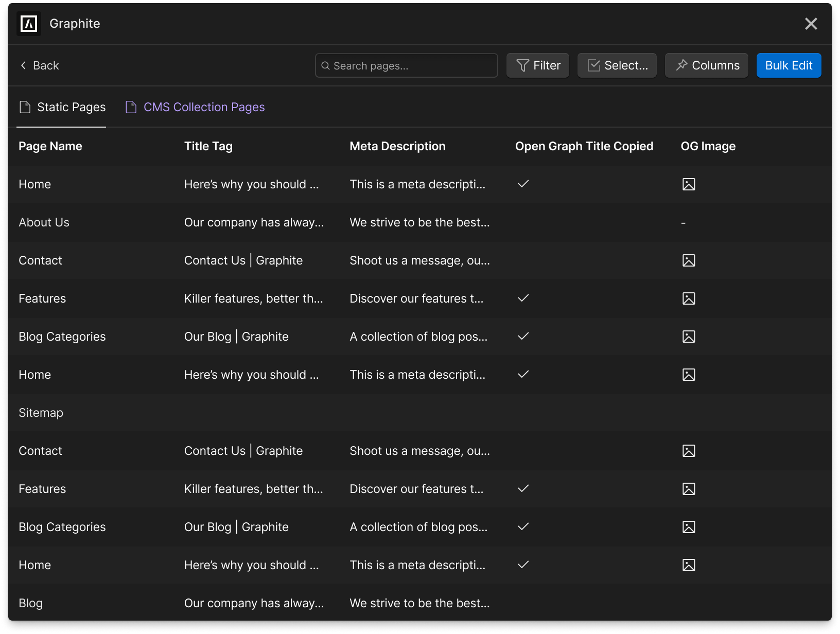Click first Home 'This is a meta descripti...'
The image size is (840, 634).
417,184
